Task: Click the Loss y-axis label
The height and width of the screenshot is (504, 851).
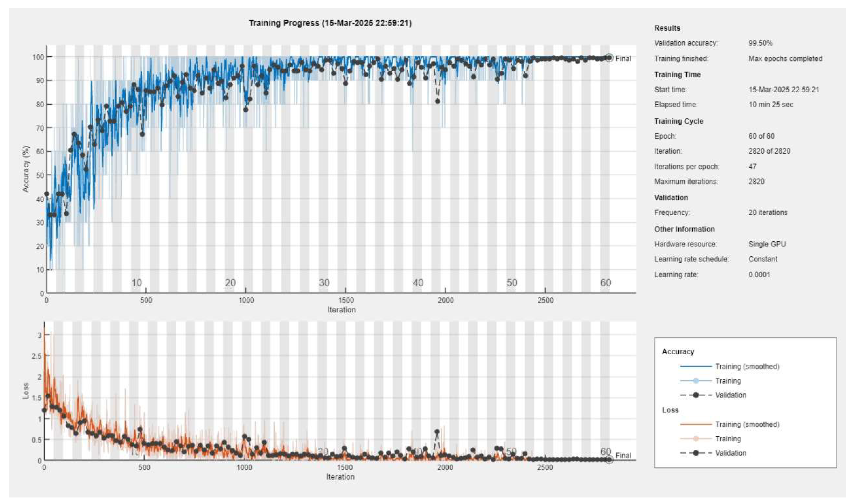Action: tap(26, 391)
